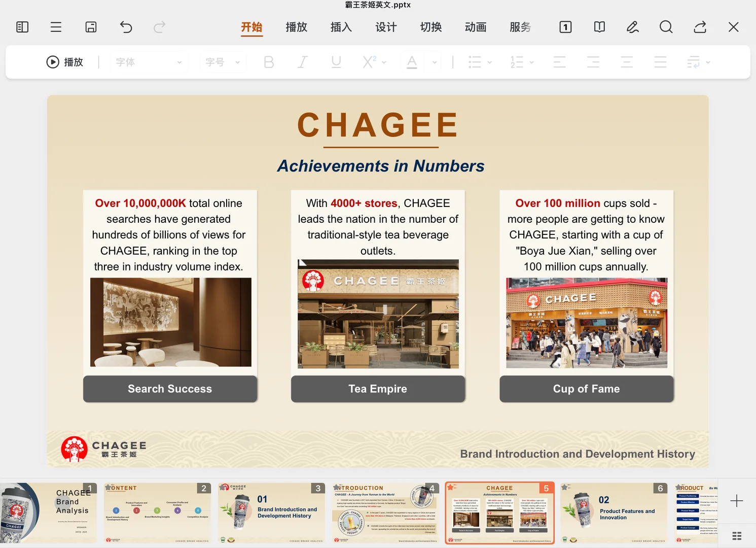Image resolution: width=756 pixels, height=548 pixels.
Task: Select the '4000+ stores' paragraph
Action: [x=378, y=227]
